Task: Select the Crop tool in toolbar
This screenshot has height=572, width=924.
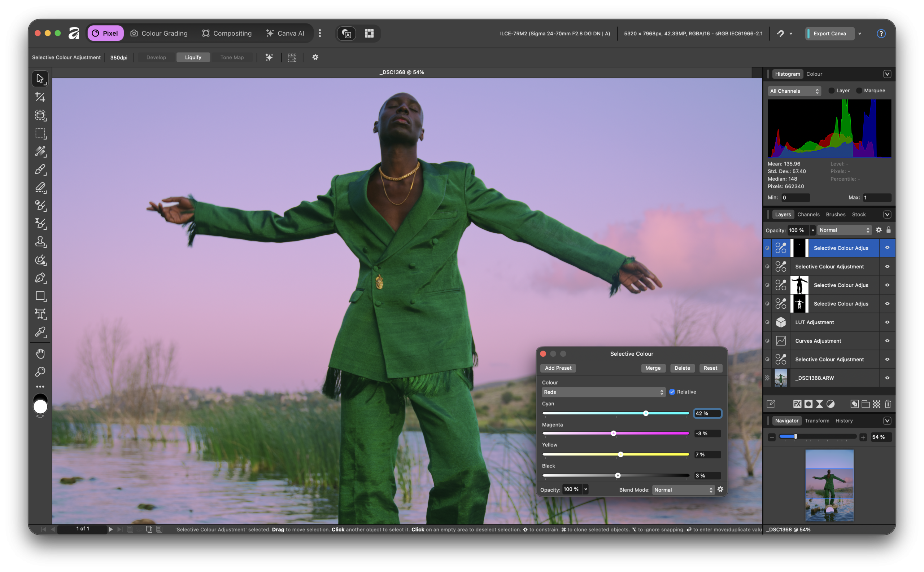Action: 40,97
